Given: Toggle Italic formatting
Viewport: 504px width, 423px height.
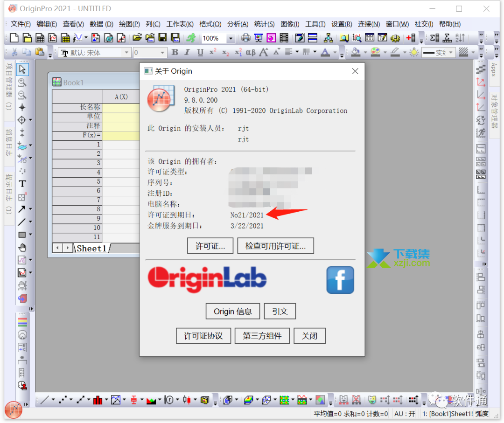Looking at the screenshot, I should click(188, 52).
